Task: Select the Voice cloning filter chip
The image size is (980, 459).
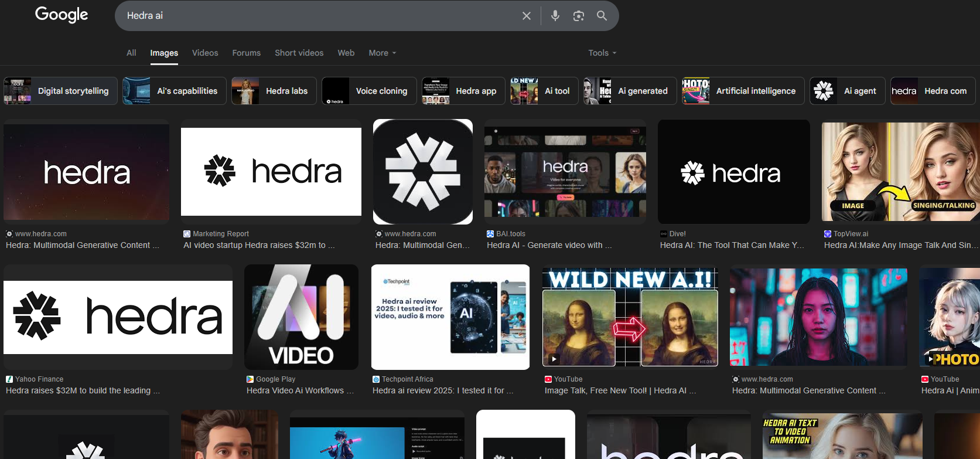Action: pos(369,91)
